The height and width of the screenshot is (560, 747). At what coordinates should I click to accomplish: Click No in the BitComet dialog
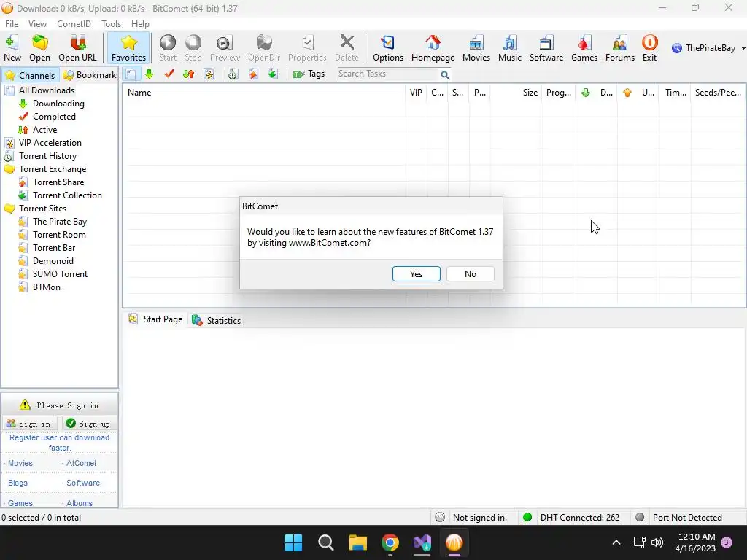pos(471,274)
